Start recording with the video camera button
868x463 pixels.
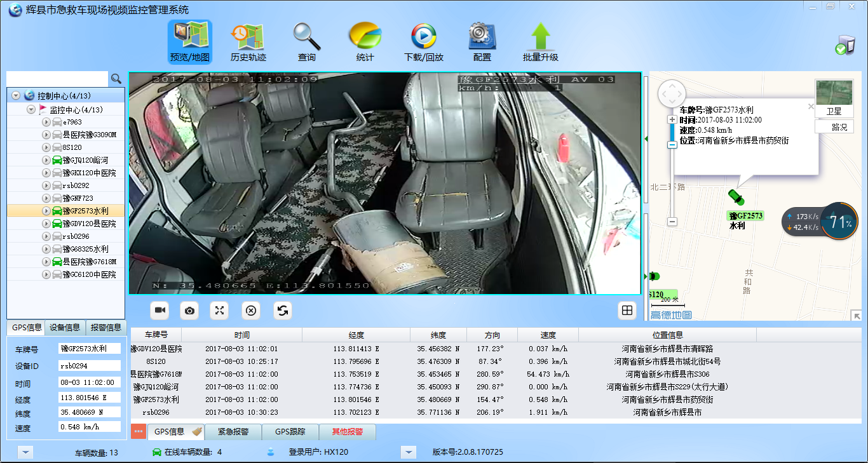160,310
